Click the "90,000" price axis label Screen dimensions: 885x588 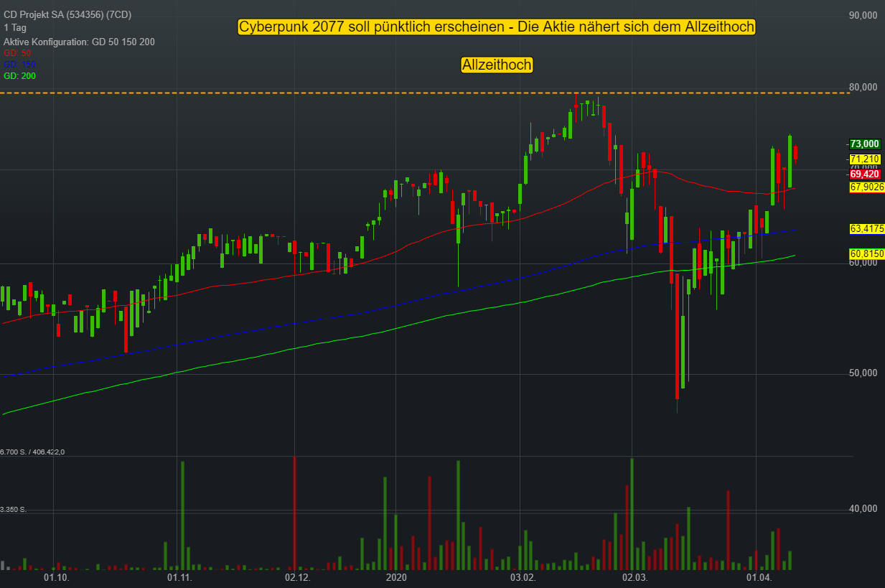coord(863,15)
